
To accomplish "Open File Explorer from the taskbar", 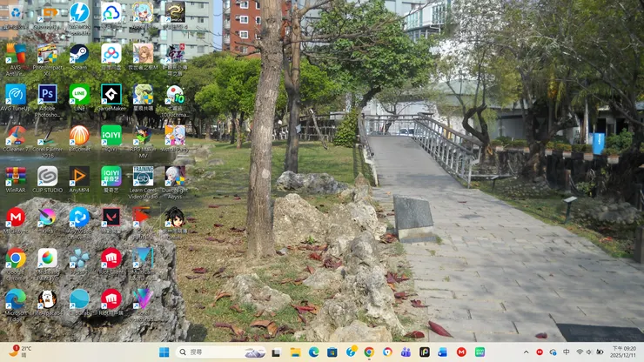I will coord(295,352).
